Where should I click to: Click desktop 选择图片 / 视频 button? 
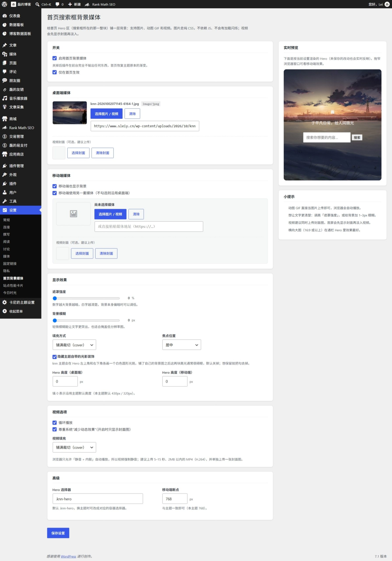106,114
